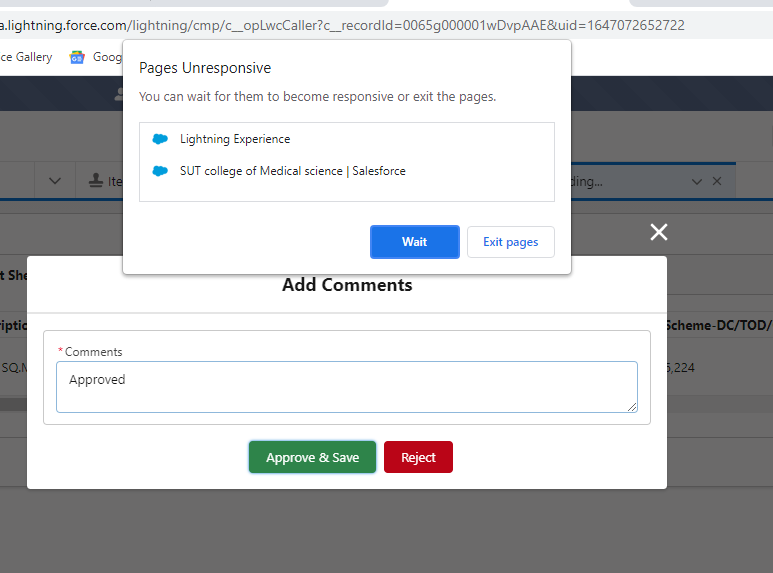773x573 pixels.
Task: Open the approval stamp icon tab
Action: click(x=96, y=181)
